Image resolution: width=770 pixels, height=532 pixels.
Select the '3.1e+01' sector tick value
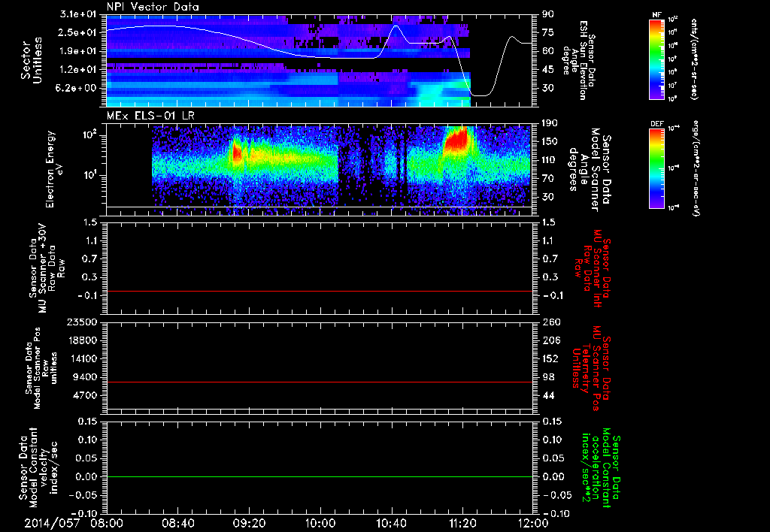tap(77, 14)
